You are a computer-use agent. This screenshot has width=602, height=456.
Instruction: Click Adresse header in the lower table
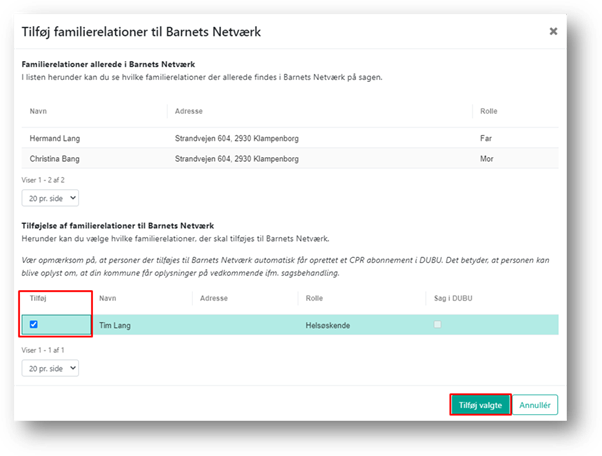click(x=213, y=298)
